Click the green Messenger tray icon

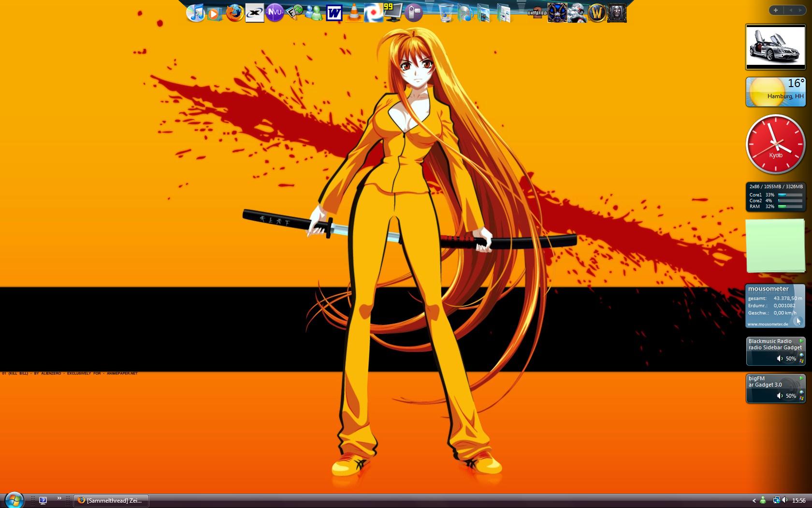pyautogui.click(x=763, y=500)
